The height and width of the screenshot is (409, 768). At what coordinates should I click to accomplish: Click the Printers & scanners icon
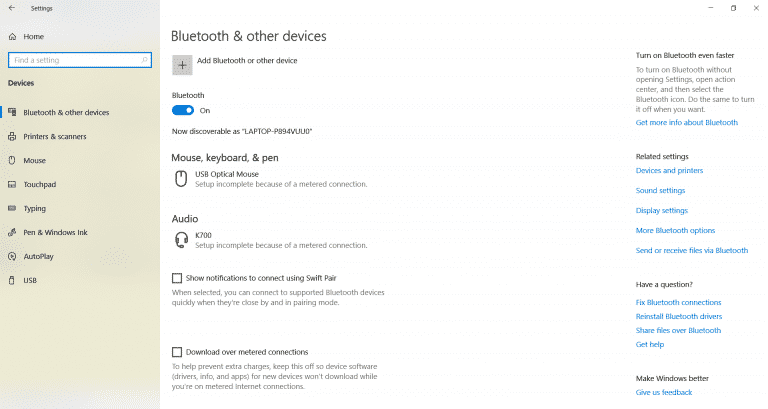tap(12, 136)
